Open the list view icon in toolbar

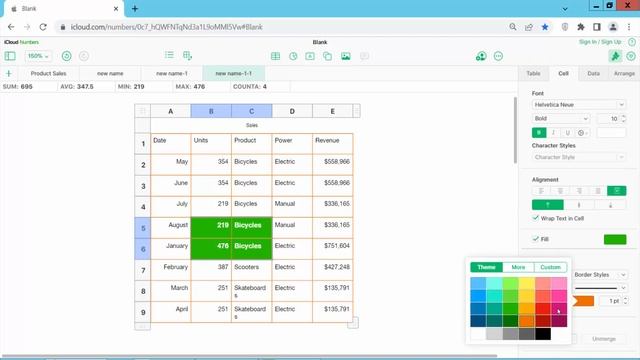point(169,55)
